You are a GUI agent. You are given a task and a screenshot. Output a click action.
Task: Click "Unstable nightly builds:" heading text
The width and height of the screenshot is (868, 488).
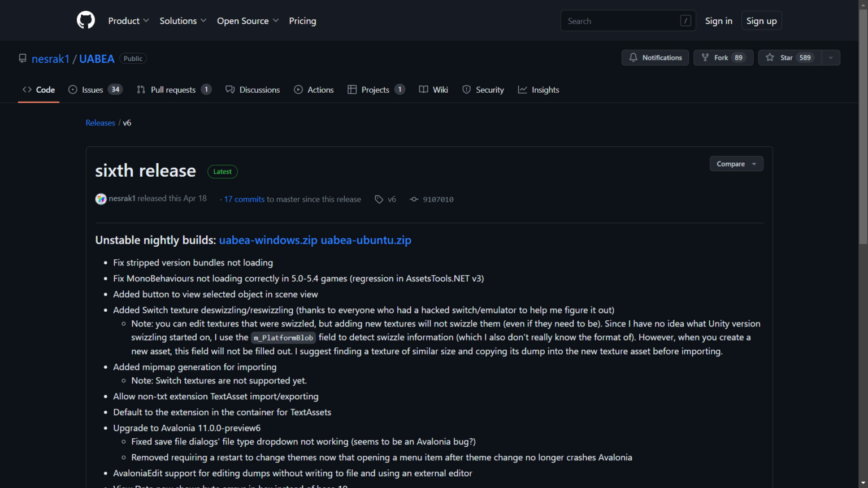pos(155,240)
